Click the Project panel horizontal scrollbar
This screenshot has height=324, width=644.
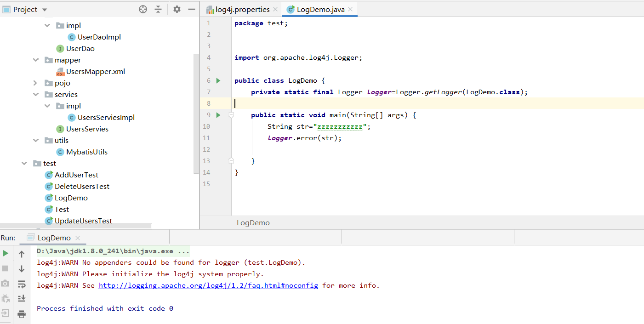[76, 227]
